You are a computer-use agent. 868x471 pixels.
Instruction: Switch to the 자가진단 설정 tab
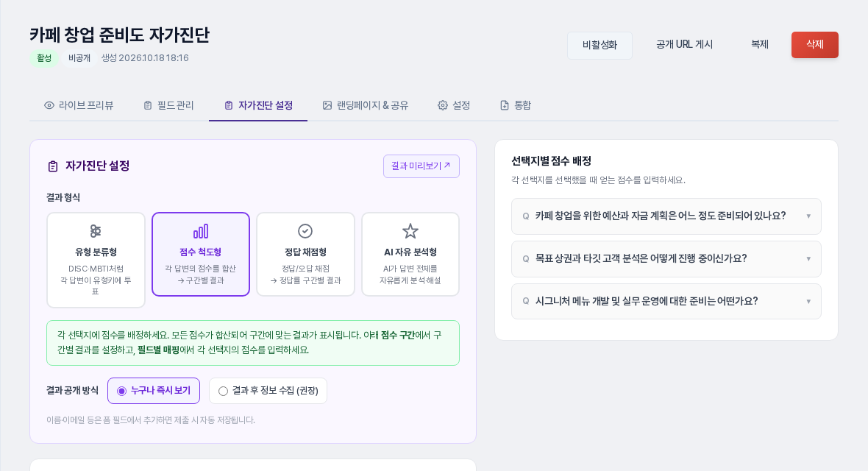(258, 105)
